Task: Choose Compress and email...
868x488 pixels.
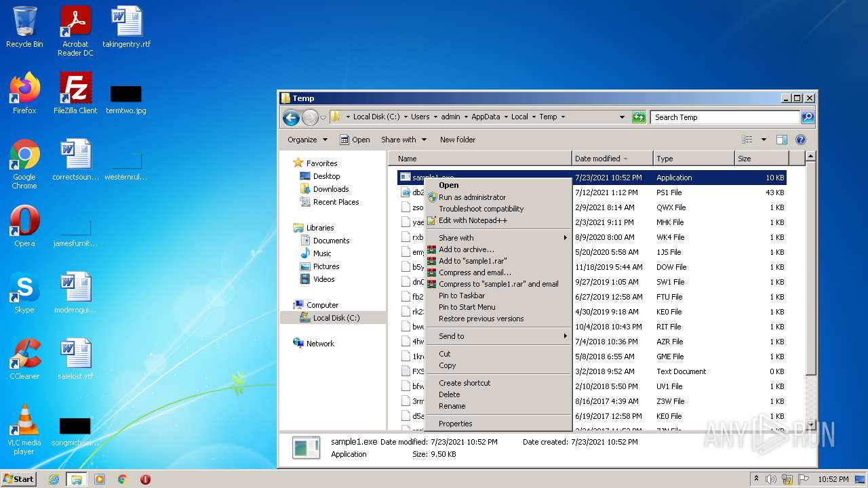Action: pyautogui.click(x=498, y=272)
